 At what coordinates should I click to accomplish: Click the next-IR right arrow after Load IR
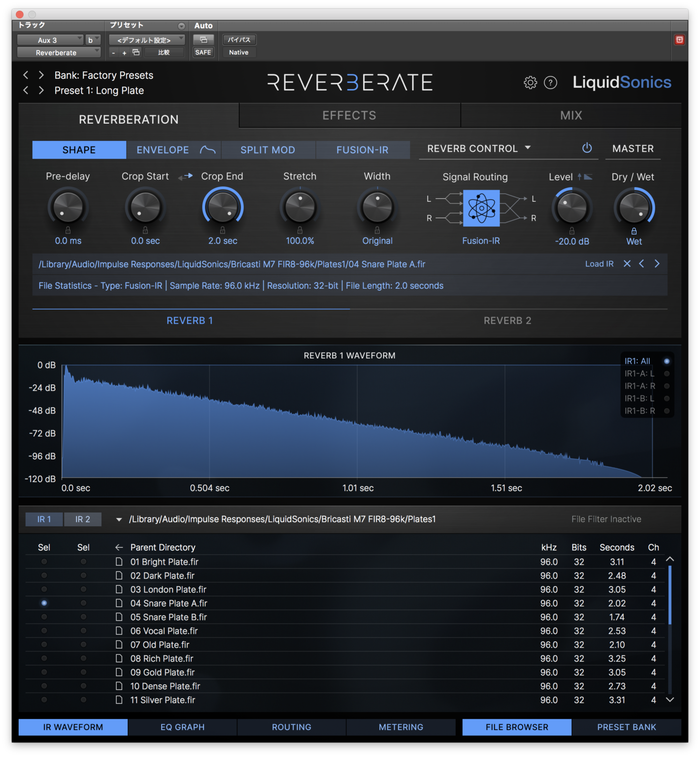click(657, 264)
